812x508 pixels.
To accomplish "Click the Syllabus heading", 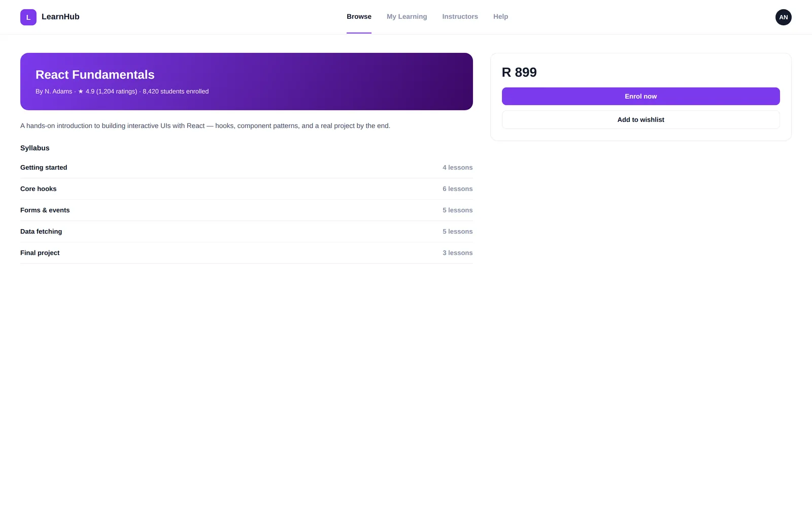I will (35, 148).
